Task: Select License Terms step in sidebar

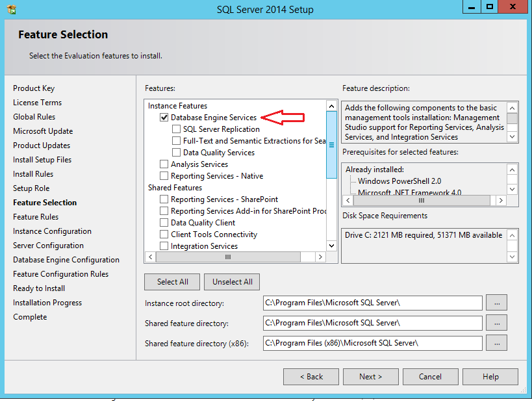Action: tap(37, 103)
